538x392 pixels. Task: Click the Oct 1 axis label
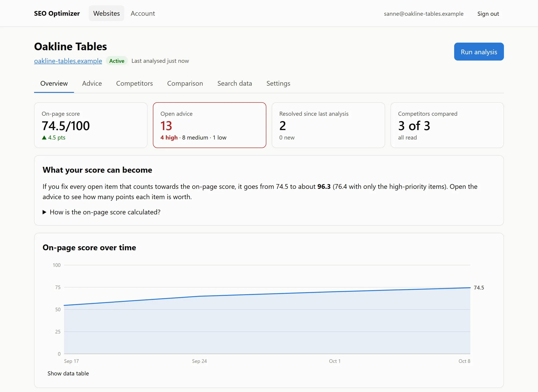tap(334, 361)
